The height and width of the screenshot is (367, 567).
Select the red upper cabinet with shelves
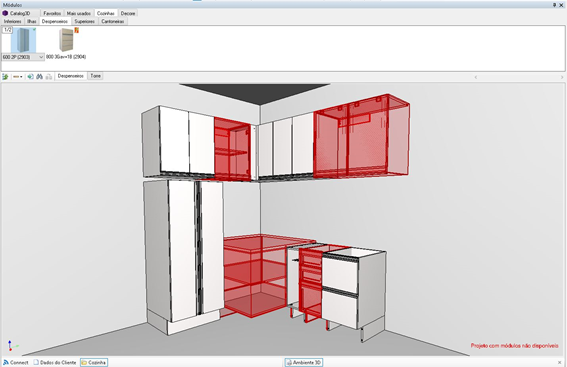pyautogui.click(x=232, y=148)
